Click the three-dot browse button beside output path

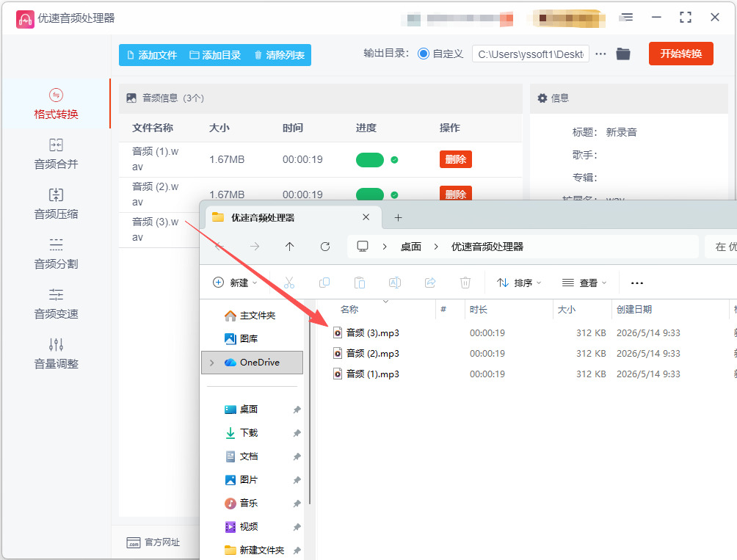pyautogui.click(x=600, y=54)
